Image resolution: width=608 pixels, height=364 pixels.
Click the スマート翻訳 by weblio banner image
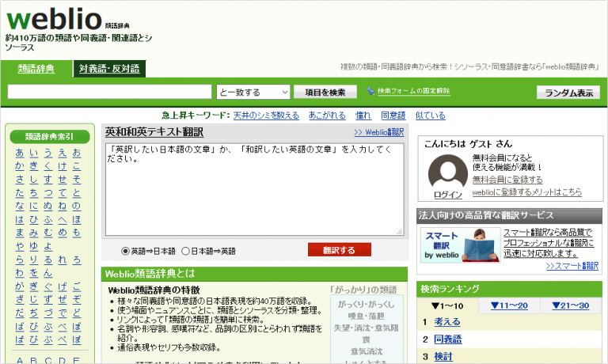point(460,245)
